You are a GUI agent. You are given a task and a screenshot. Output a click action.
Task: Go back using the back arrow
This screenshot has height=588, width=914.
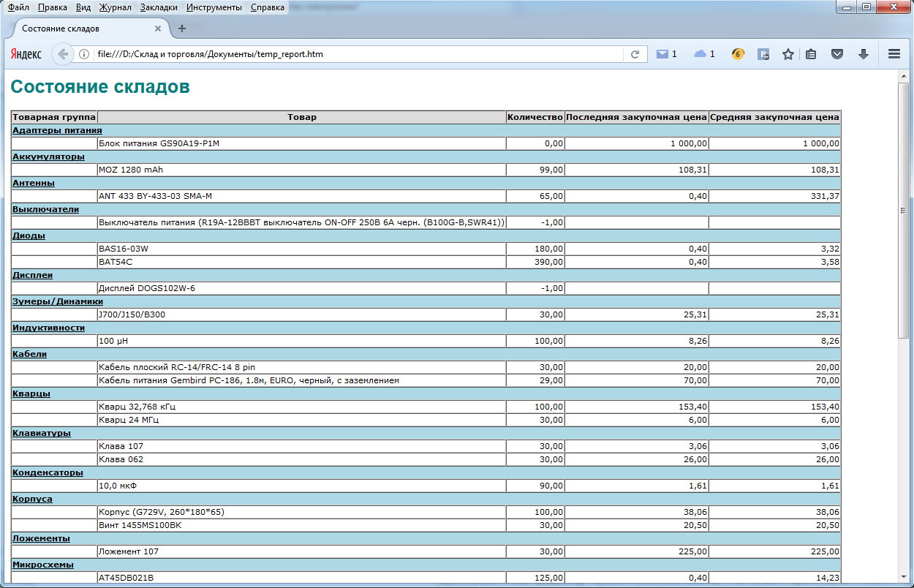(63, 54)
